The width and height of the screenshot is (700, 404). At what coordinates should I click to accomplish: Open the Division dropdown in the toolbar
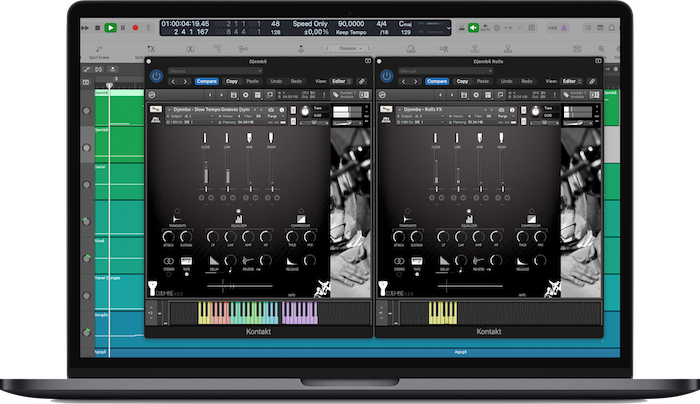pyautogui.click(x=348, y=48)
